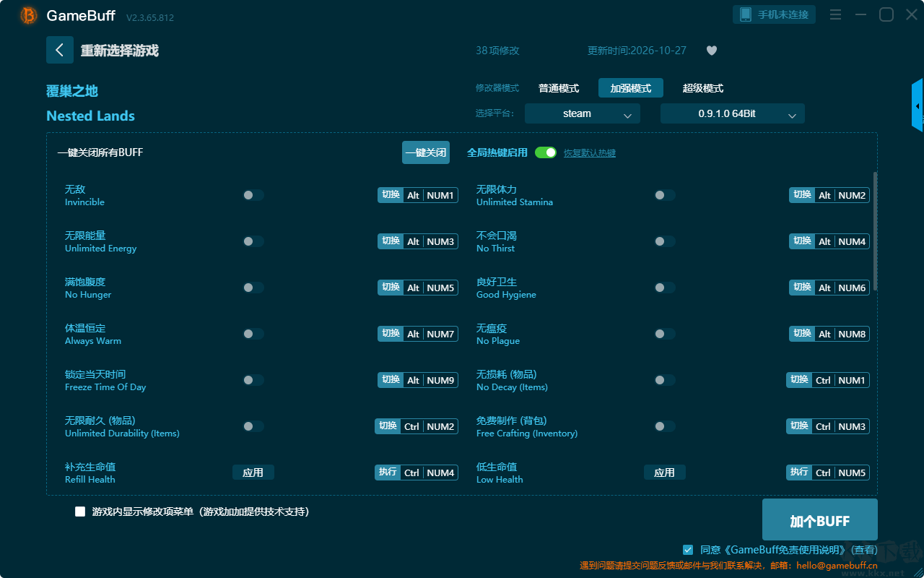The width and height of the screenshot is (924, 578).
Task: Click the heart favorite icon
Action: click(711, 51)
